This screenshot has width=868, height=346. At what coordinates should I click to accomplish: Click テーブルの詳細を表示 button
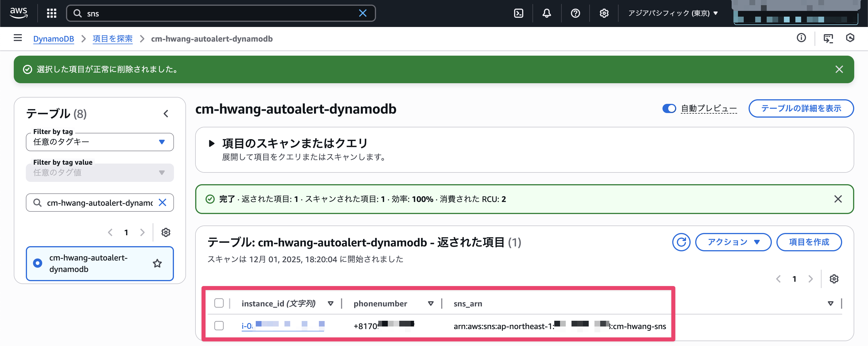801,108
